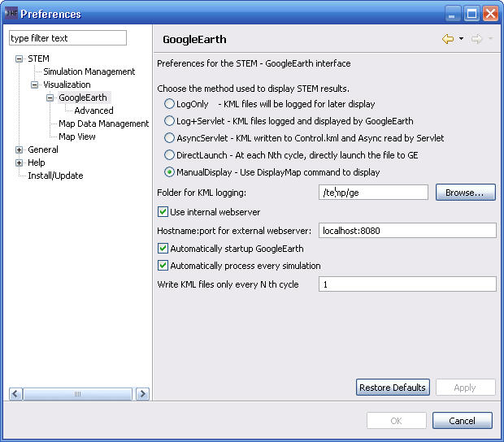Pick the DirectLaunch radio option
The image size is (504, 442).
pos(169,154)
